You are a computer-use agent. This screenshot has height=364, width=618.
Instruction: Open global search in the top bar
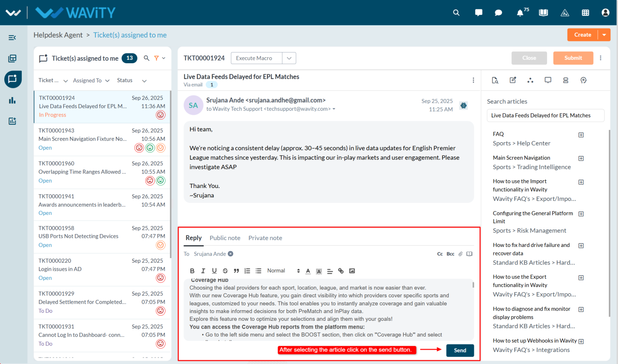click(x=456, y=12)
